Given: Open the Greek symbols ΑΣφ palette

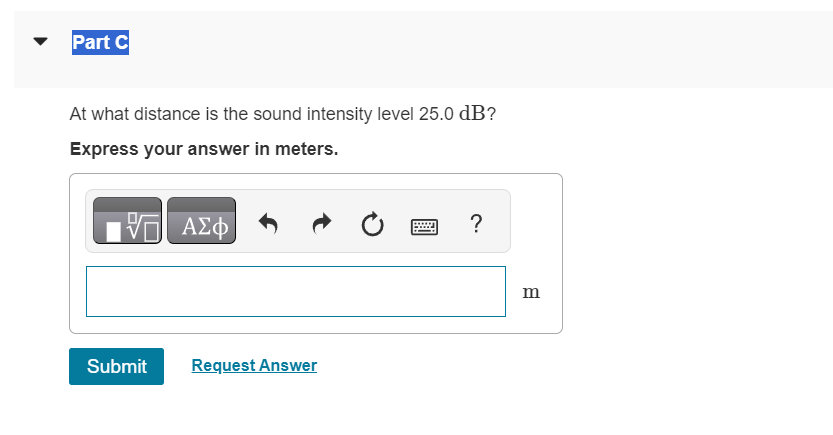Looking at the screenshot, I should (x=202, y=222).
